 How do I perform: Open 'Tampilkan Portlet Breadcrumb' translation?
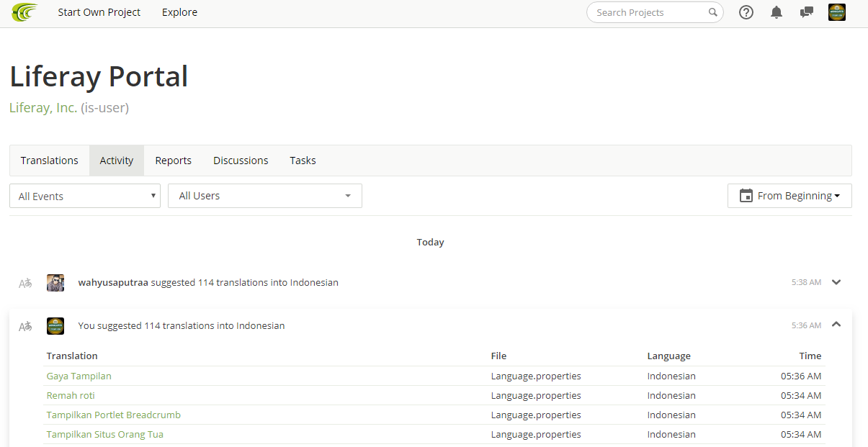pyautogui.click(x=114, y=415)
